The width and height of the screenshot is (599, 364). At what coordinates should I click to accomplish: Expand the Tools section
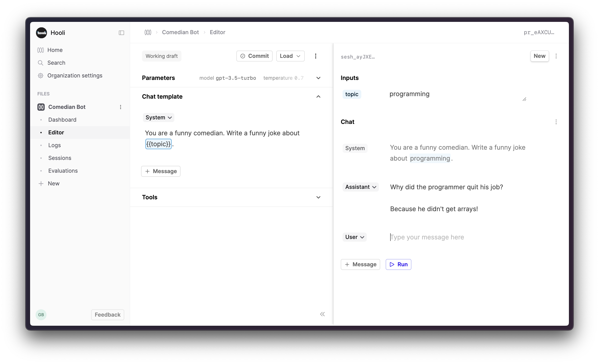click(x=318, y=197)
